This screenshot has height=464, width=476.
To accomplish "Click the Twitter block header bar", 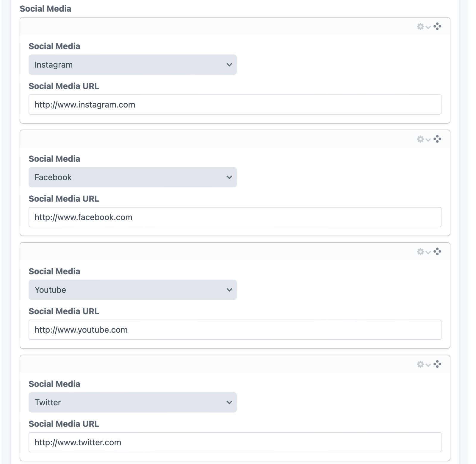I will point(208,364).
